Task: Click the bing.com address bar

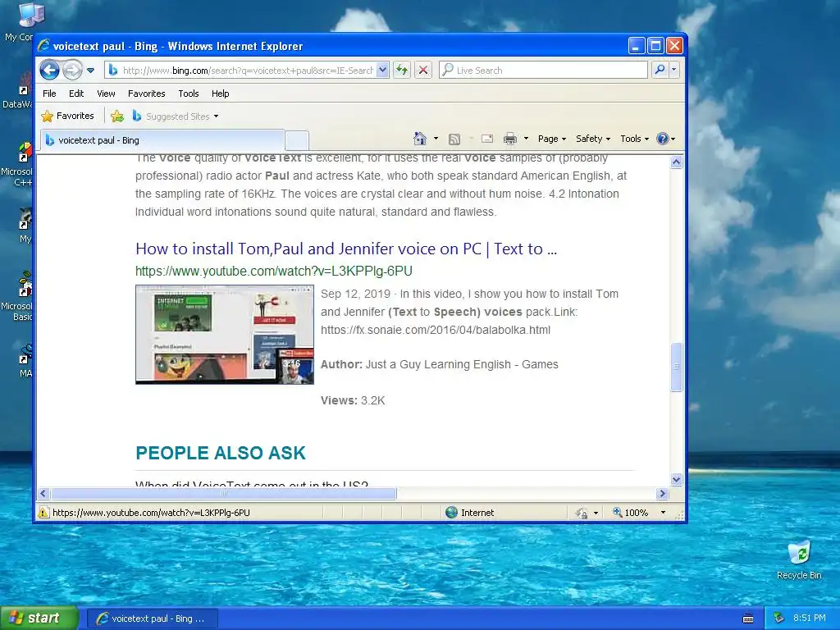Action: (x=241, y=71)
